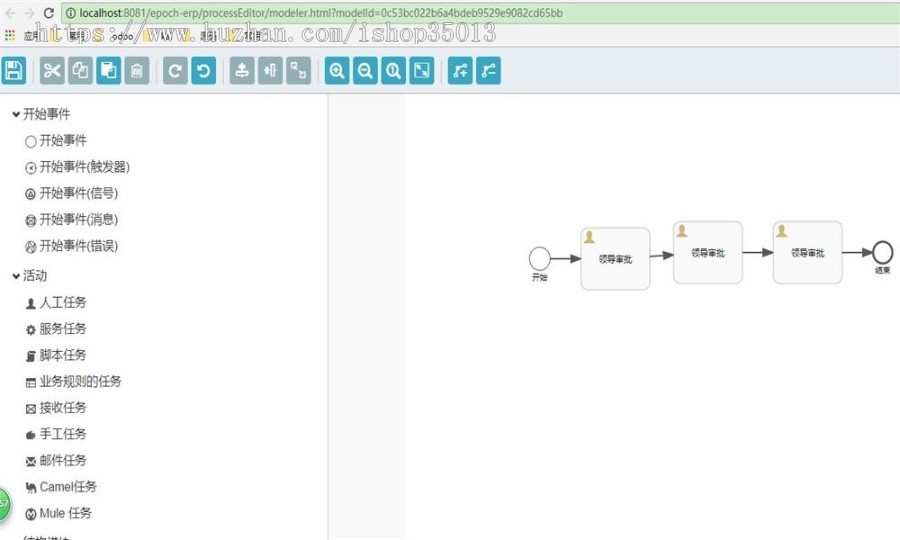900x540 pixels.
Task: Select the arrow leaving the start event
Action: 566,259
